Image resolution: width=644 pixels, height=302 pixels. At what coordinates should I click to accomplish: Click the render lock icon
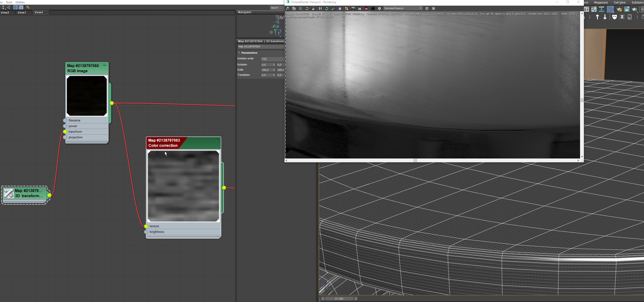314,8
